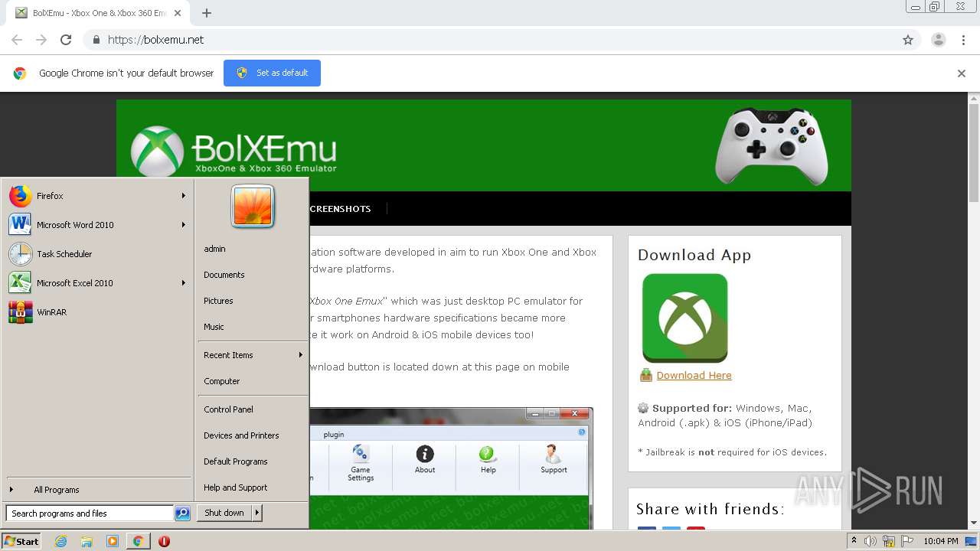
Task: Open the Shut down options arrow
Action: 257,513
